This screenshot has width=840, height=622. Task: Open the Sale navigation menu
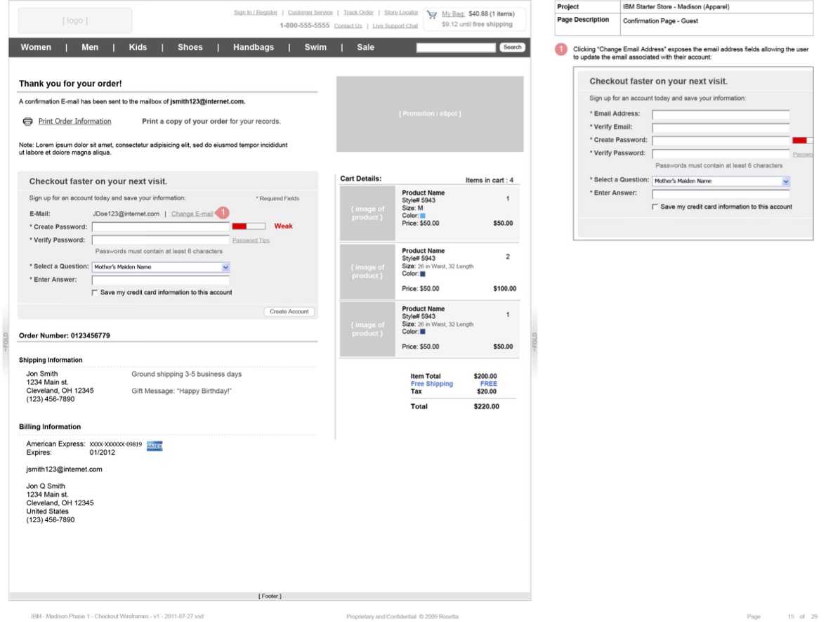point(366,47)
